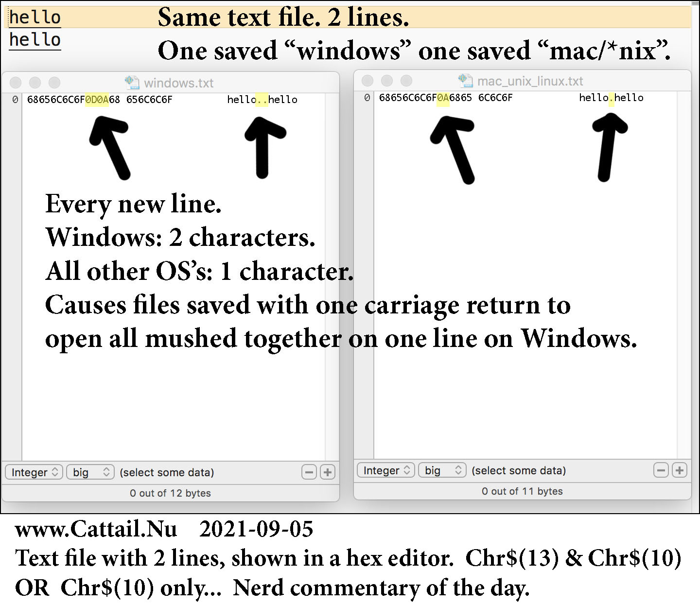
Task: Click the windows.txt document icon in title bar
Action: [x=132, y=83]
